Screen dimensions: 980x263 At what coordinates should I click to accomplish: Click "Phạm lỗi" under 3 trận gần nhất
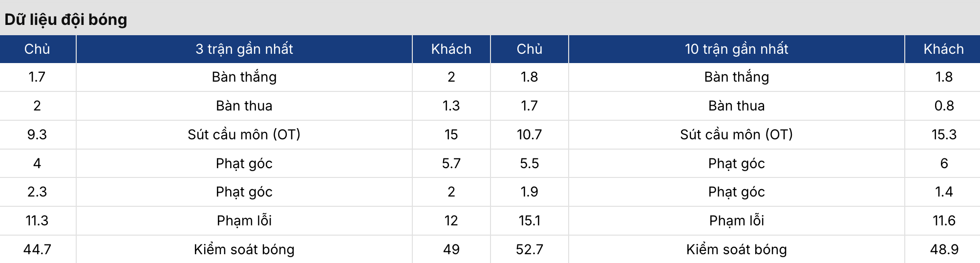244,220
